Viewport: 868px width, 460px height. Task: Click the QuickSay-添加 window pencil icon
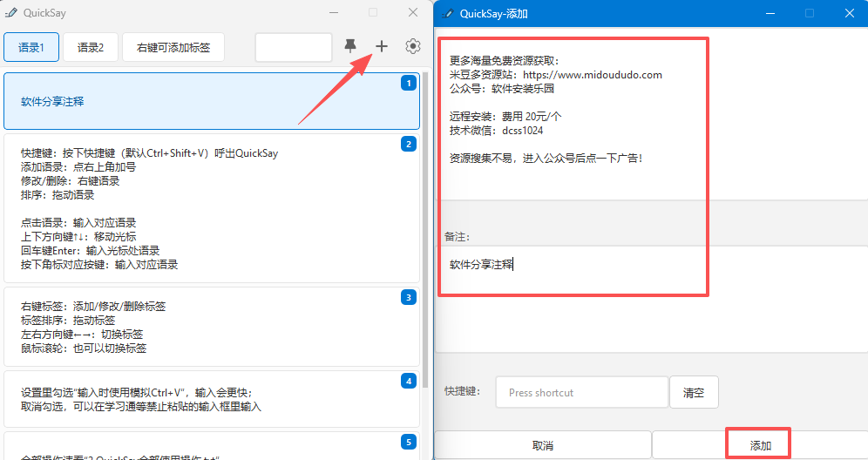pos(447,13)
